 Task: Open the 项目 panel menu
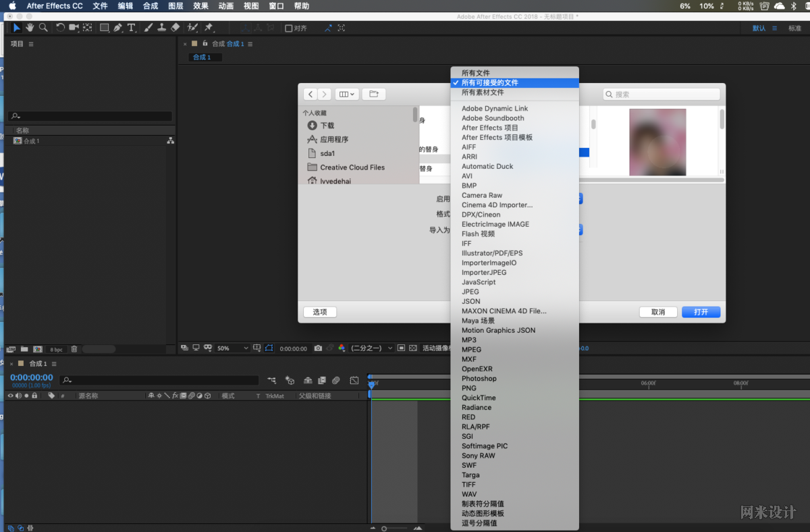31,44
